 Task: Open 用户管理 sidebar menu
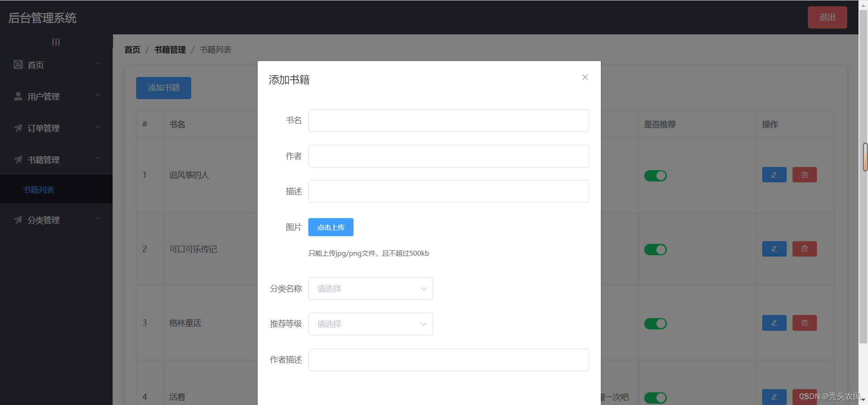56,96
